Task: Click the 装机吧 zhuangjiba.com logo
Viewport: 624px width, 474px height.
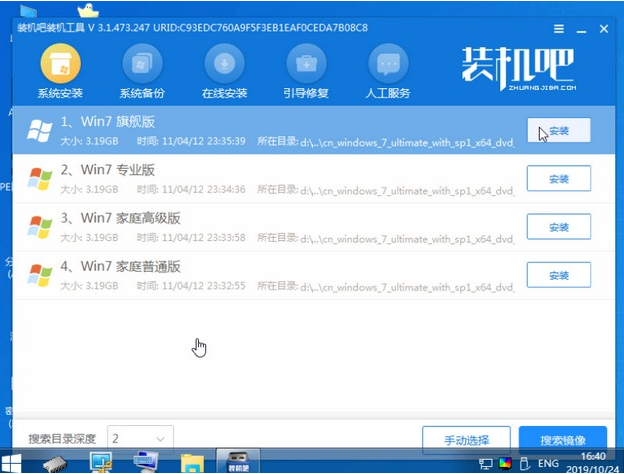Action: pyautogui.click(x=518, y=68)
